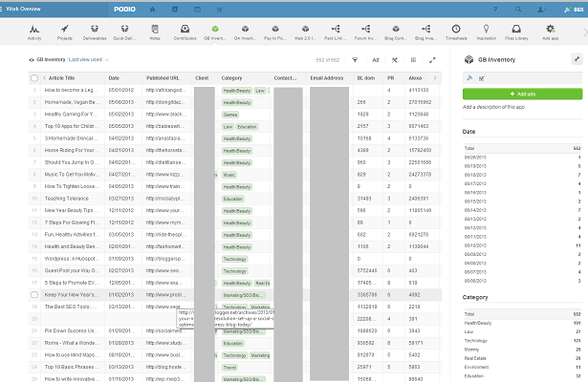The width and height of the screenshot is (588, 382).
Task: Open the Timesheets app
Action: click(x=456, y=32)
